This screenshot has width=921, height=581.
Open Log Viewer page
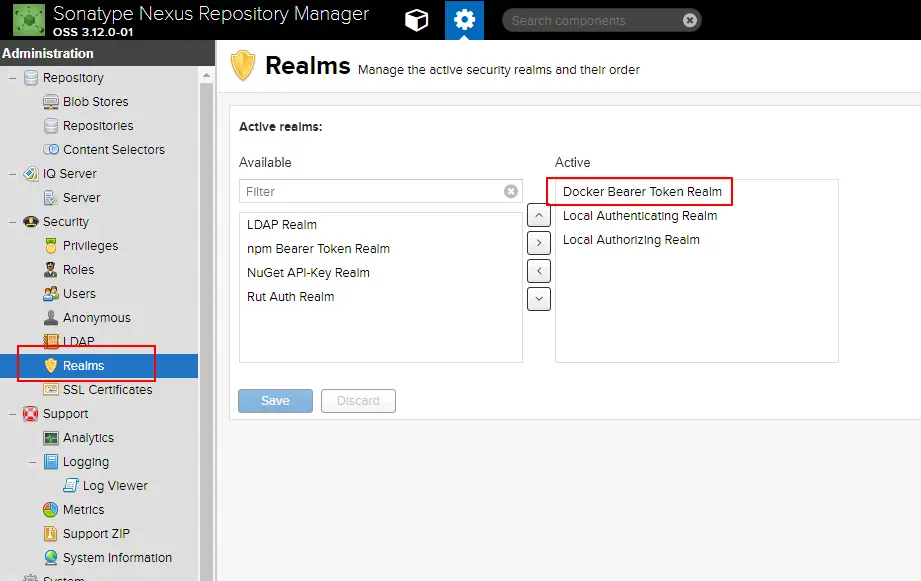coord(115,486)
